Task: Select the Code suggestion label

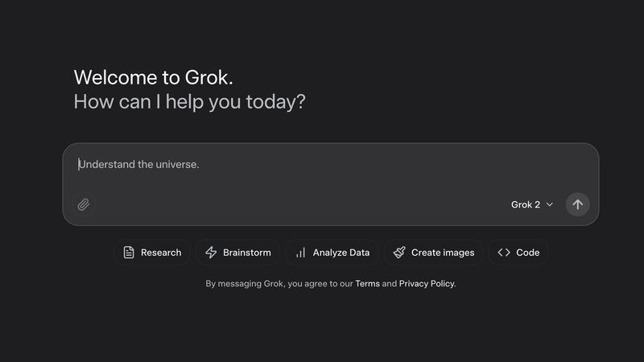Action: coord(528,253)
